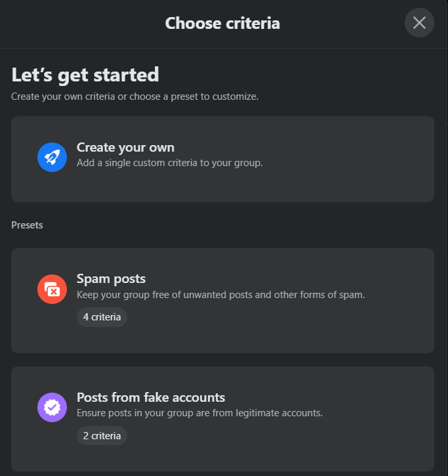The width and height of the screenshot is (448, 476).
Task: Choose the Spam posts preset title
Action: click(111, 278)
